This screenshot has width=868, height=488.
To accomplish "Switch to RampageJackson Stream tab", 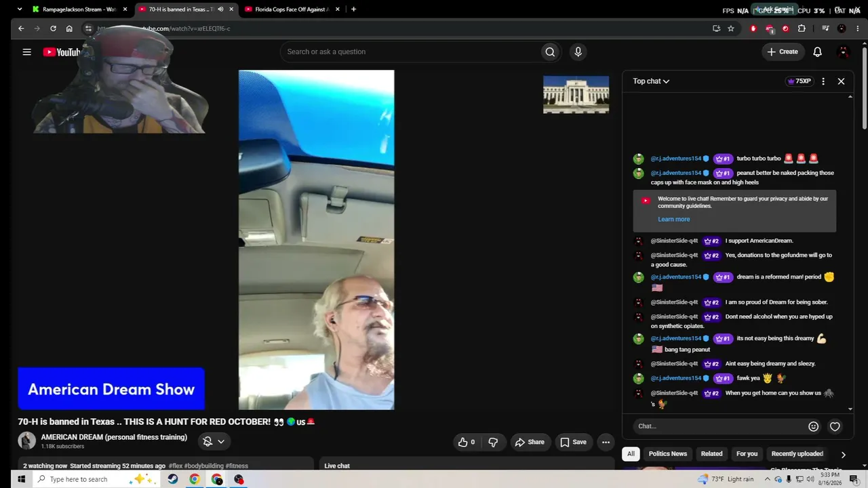I will click(x=79, y=9).
